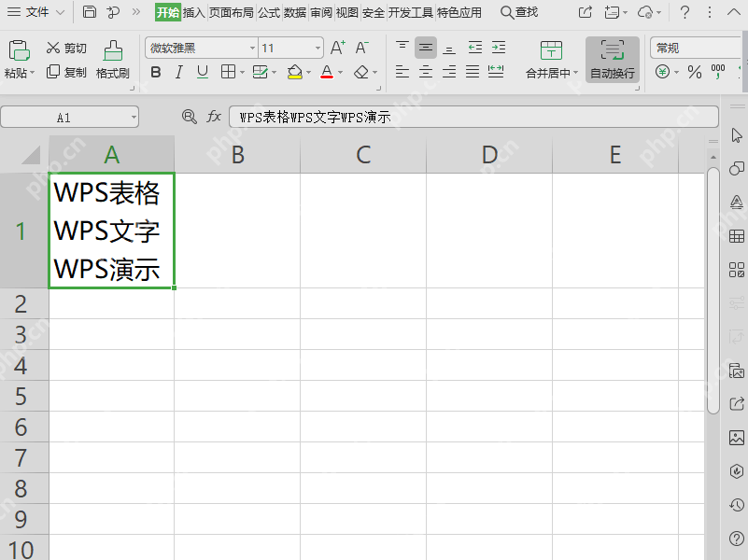Switch to the 公式 Formulas tab
The width and height of the screenshot is (748, 560).
(x=269, y=12)
